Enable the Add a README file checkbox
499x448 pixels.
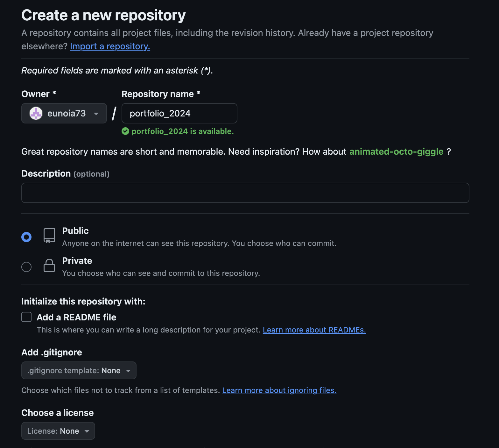click(26, 317)
